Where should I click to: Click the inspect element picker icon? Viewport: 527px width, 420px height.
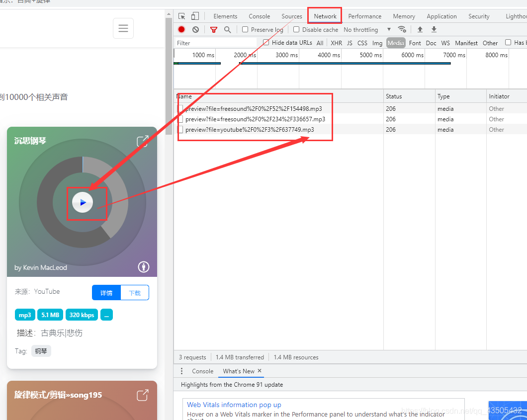tap(182, 16)
